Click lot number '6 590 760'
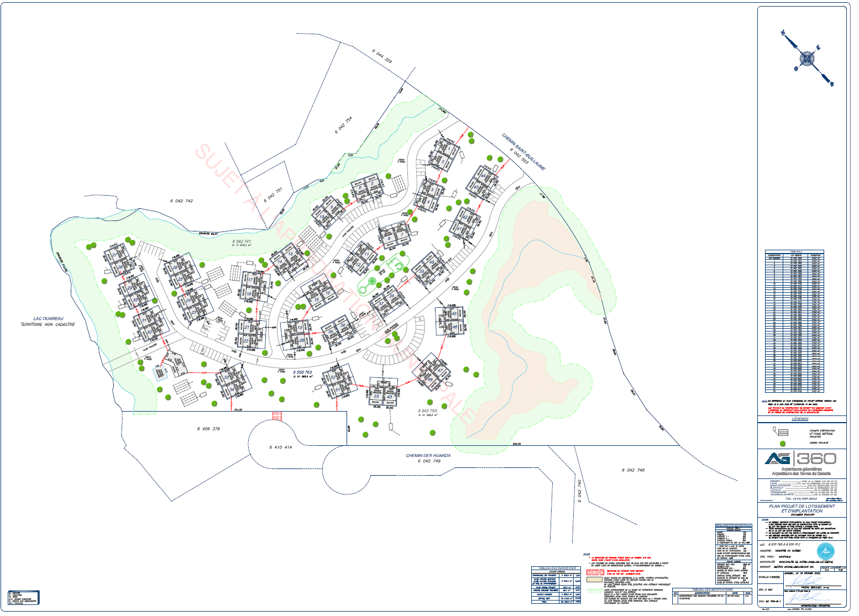 coord(302,373)
